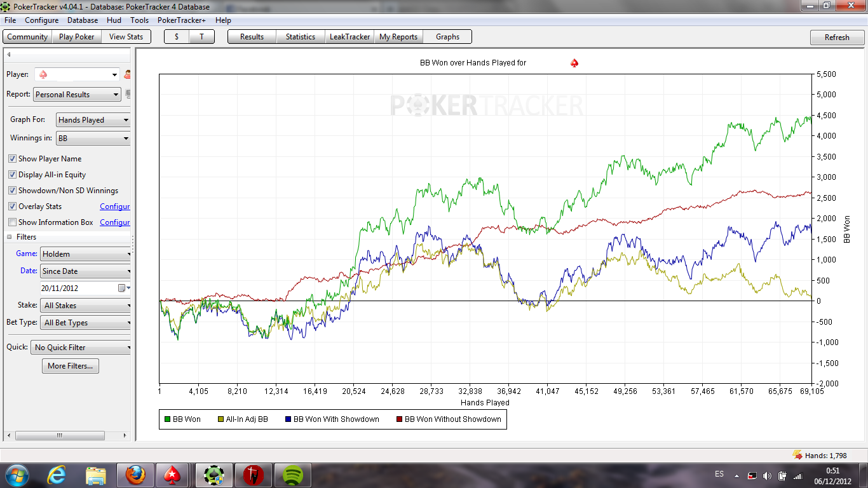Open Spotify from the taskbar
The height and width of the screenshot is (488, 868).
pyautogui.click(x=293, y=475)
